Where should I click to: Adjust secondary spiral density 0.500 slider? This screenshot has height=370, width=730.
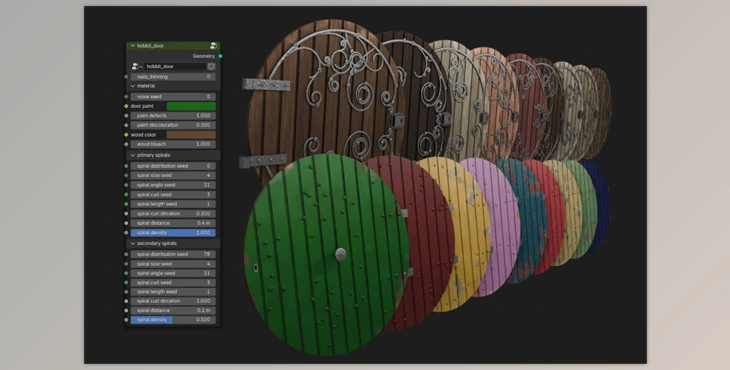click(x=173, y=320)
